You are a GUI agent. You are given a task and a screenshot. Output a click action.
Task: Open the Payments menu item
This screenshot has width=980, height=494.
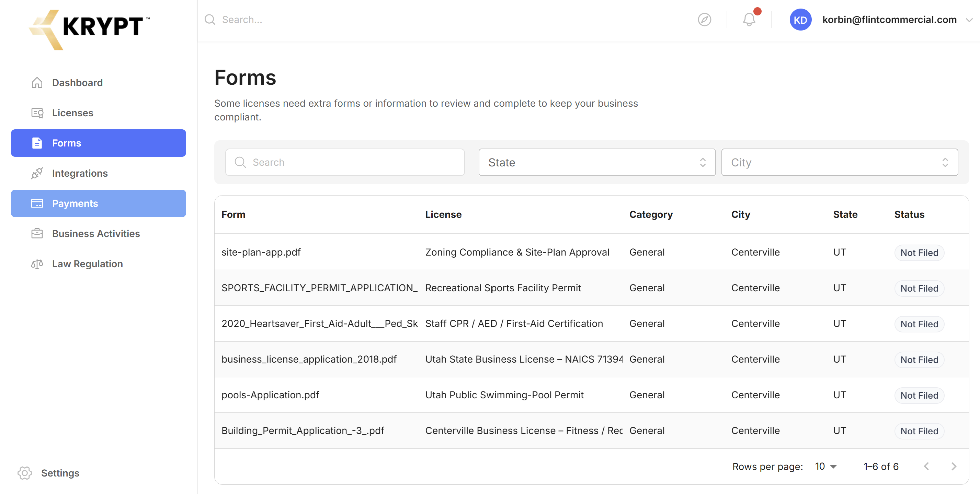click(99, 203)
